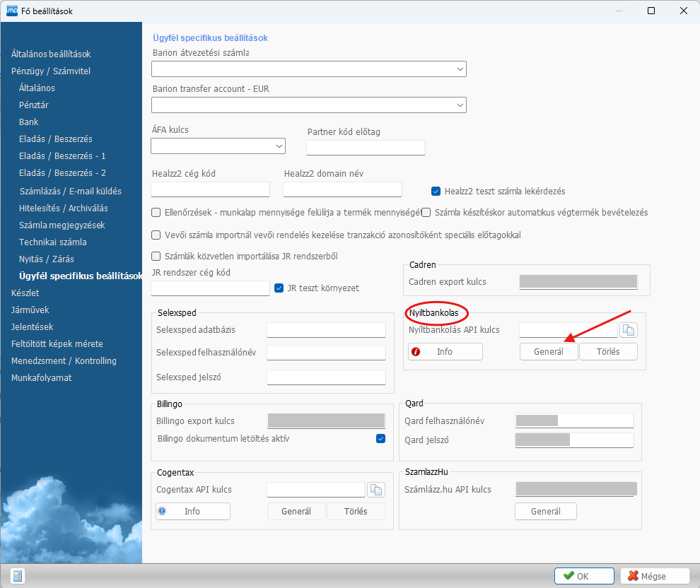Click Generál button in SzamlazzHu section
This screenshot has height=588, width=700.
point(545,511)
